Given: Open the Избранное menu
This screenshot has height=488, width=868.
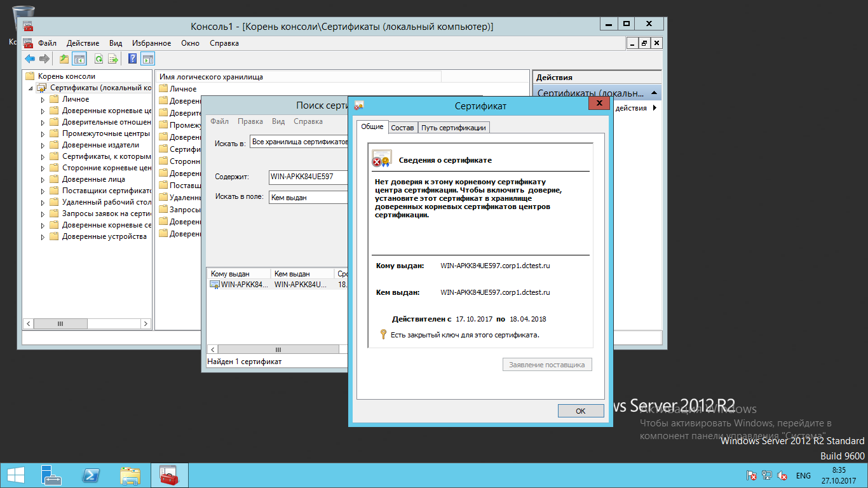Looking at the screenshot, I should 151,43.
